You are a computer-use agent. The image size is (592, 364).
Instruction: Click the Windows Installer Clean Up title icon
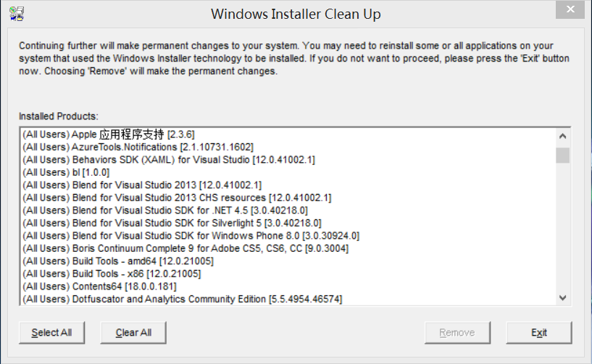click(x=17, y=14)
